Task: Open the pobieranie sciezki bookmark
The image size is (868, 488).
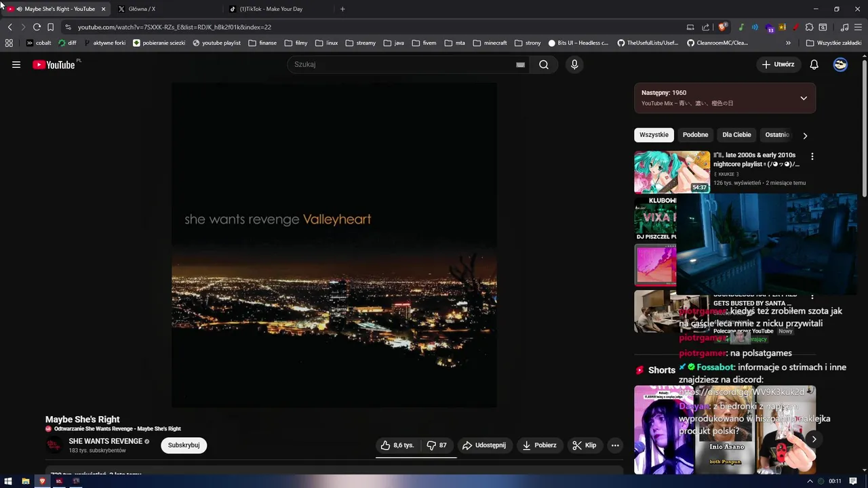Action: [159, 43]
